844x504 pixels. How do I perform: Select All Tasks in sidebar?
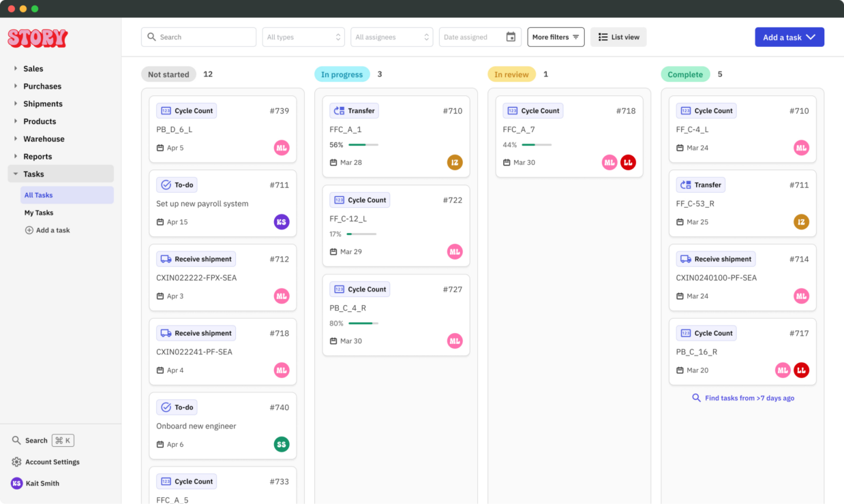point(67,195)
